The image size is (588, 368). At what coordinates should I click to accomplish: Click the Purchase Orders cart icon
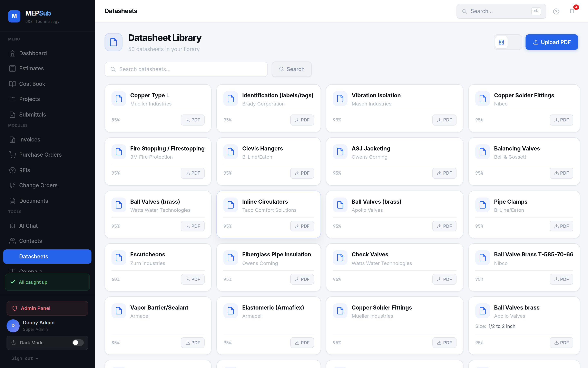(x=12, y=155)
